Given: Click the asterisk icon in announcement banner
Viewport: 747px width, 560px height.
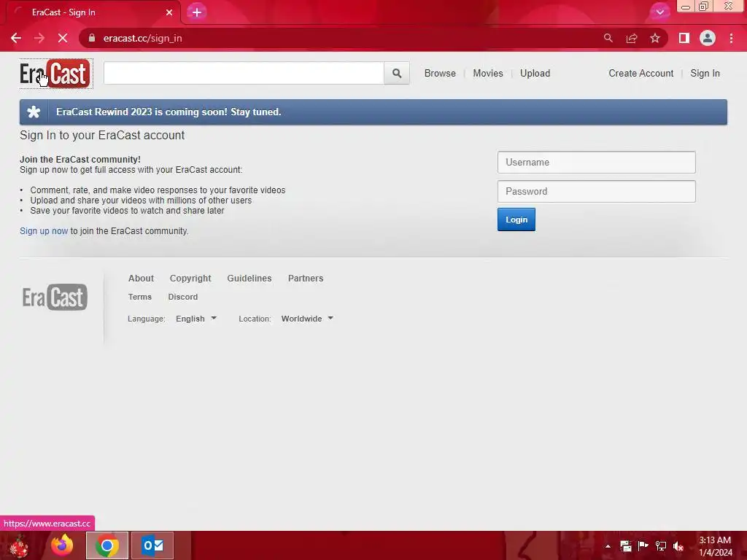Looking at the screenshot, I should (x=34, y=112).
